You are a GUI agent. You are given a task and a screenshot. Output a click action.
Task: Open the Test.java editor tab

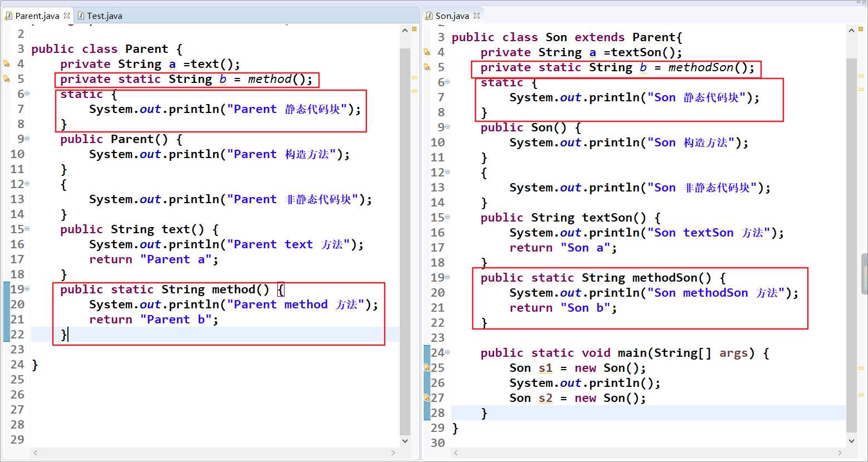104,16
